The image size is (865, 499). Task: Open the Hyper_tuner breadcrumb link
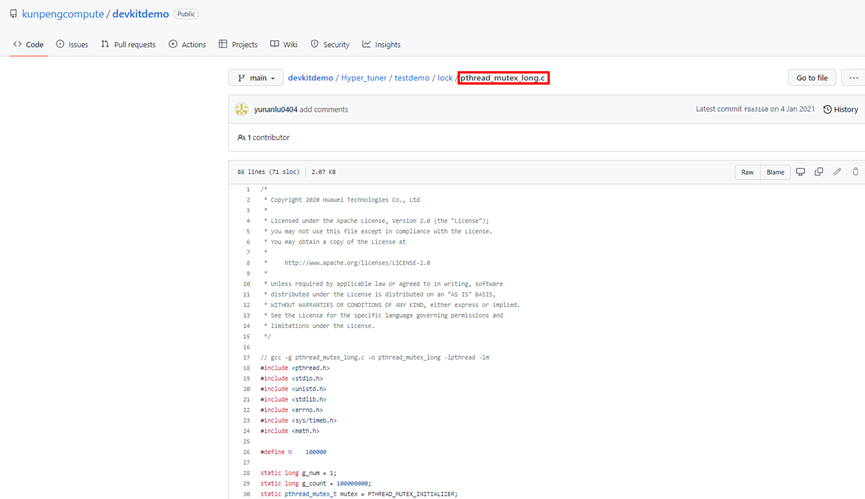[x=364, y=77]
